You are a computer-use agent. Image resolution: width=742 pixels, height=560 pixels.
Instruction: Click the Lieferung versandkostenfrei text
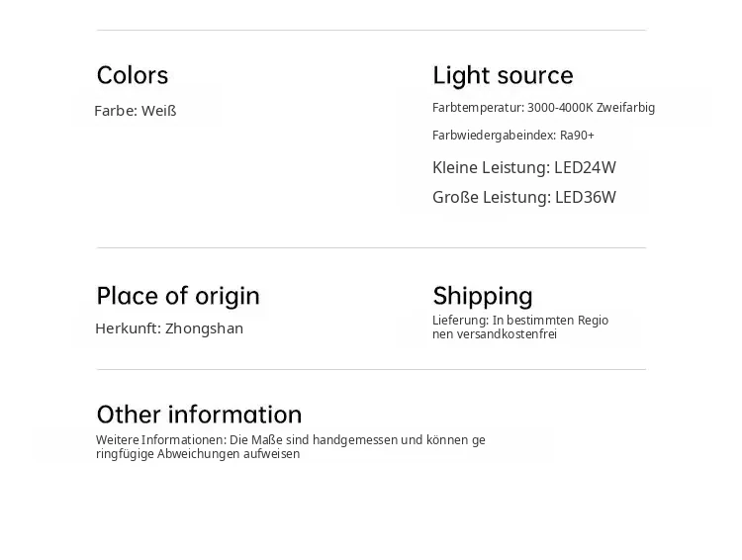click(x=520, y=327)
